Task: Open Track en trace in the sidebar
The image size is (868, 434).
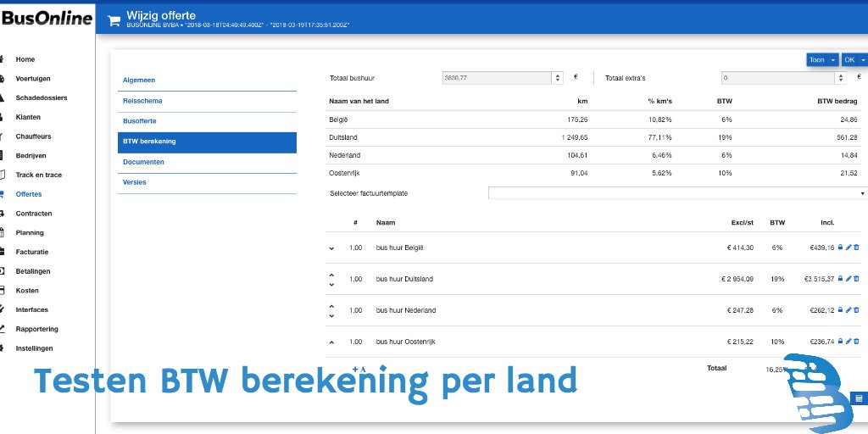Action: 39,175
